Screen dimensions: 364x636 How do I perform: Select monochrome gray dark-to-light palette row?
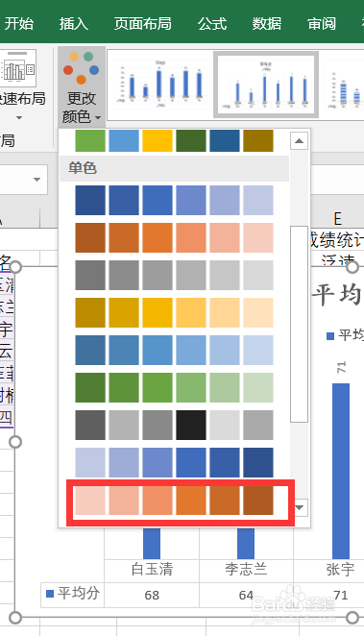coord(174,275)
